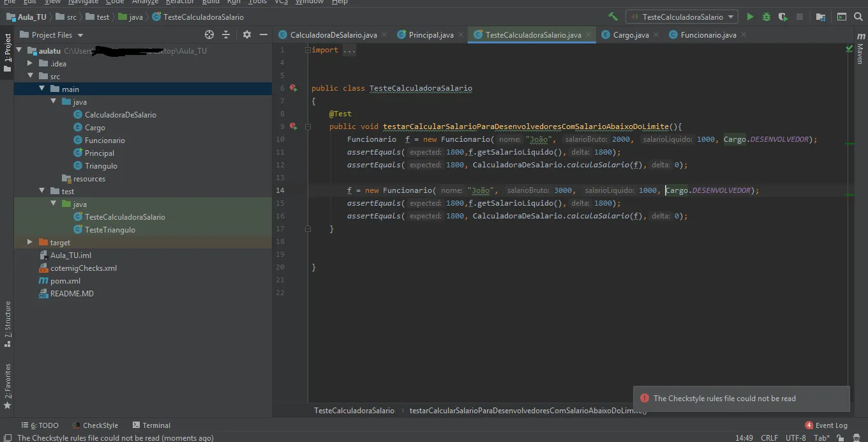The width and height of the screenshot is (868, 442).
Task: Run TesteCalculadoraSalario with green play button
Action: coord(750,17)
